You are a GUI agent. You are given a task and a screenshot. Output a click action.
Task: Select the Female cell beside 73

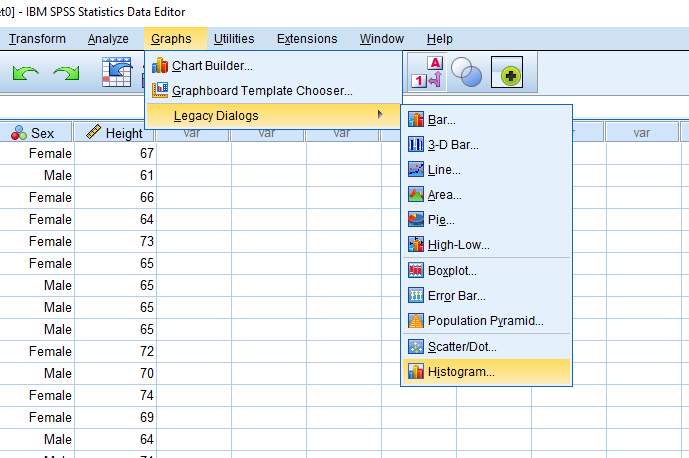[37, 241]
